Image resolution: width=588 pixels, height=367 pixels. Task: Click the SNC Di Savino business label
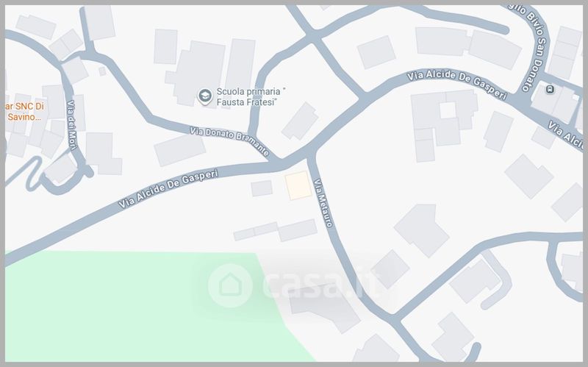coord(24,112)
